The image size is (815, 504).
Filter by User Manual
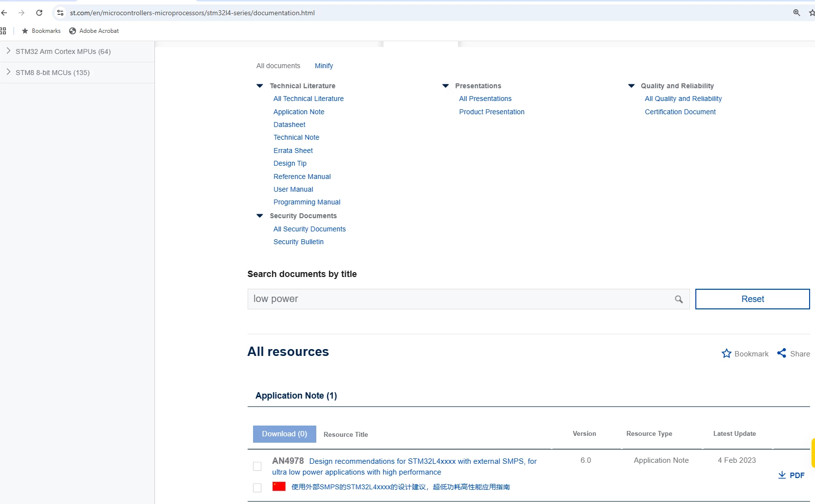click(293, 189)
